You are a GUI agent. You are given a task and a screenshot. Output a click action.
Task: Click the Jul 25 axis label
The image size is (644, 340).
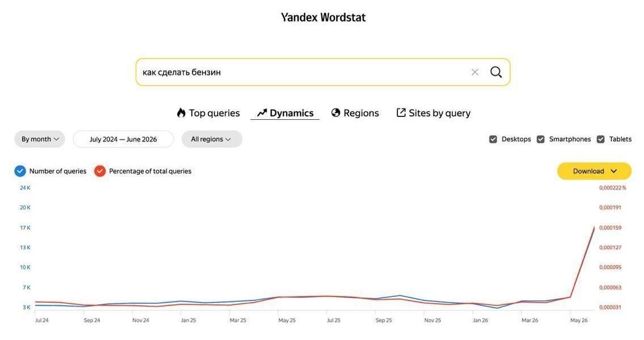pyautogui.click(x=333, y=320)
